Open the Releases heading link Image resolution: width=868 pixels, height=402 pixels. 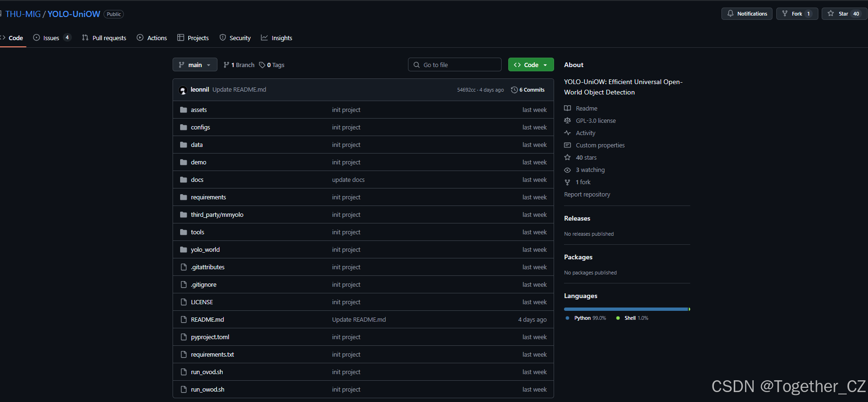[x=577, y=218]
